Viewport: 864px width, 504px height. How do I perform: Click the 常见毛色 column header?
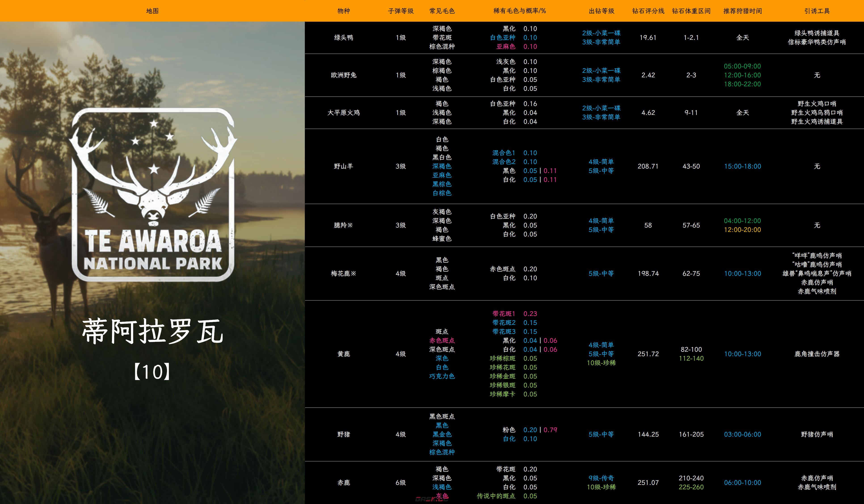point(442,11)
